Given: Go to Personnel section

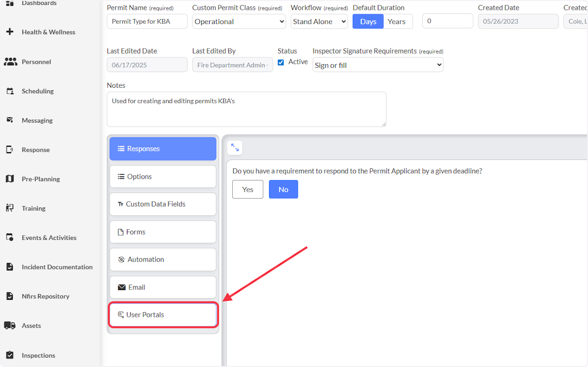Looking at the screenshot, I should [36, 62].
